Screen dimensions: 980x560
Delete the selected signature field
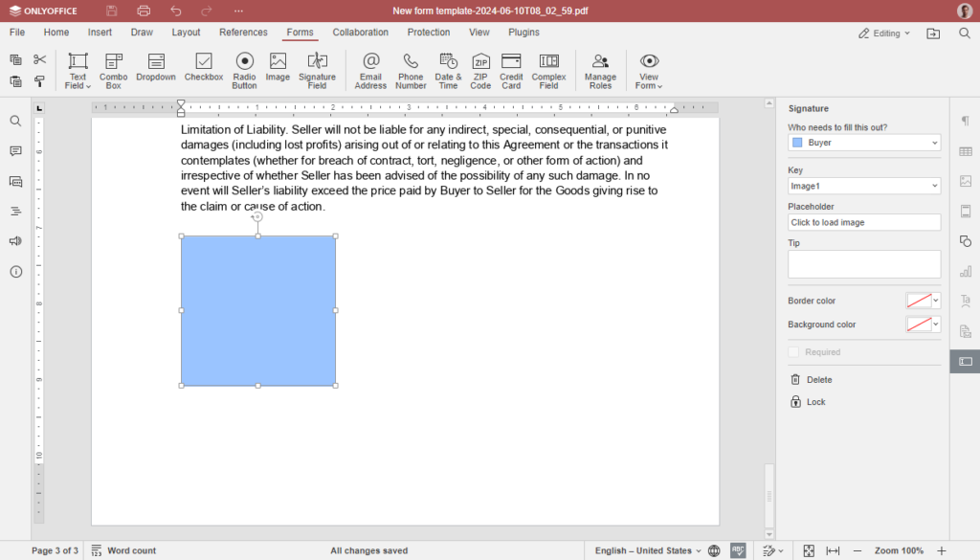[814, 379]
